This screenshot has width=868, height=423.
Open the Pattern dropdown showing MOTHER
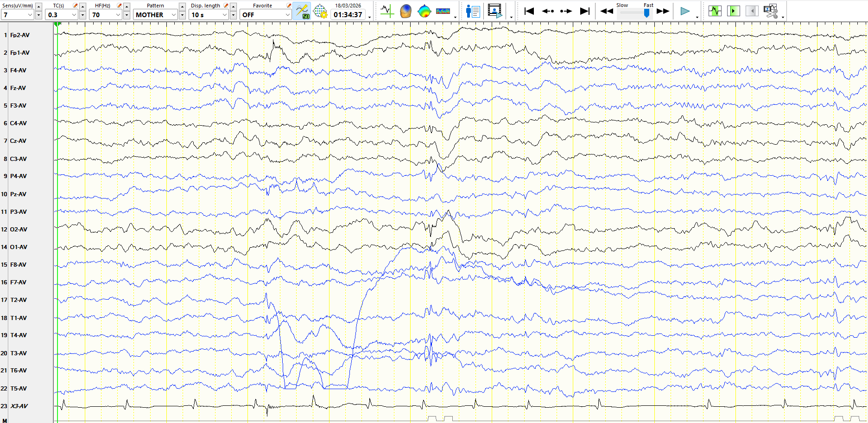(155, 15)
